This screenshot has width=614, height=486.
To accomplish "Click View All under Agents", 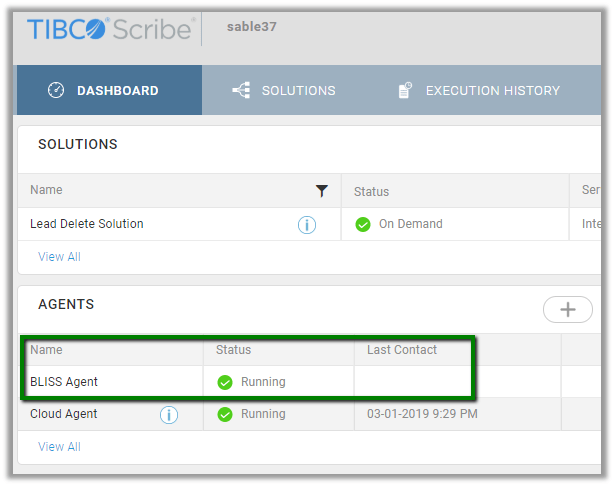I will point(59,447).
